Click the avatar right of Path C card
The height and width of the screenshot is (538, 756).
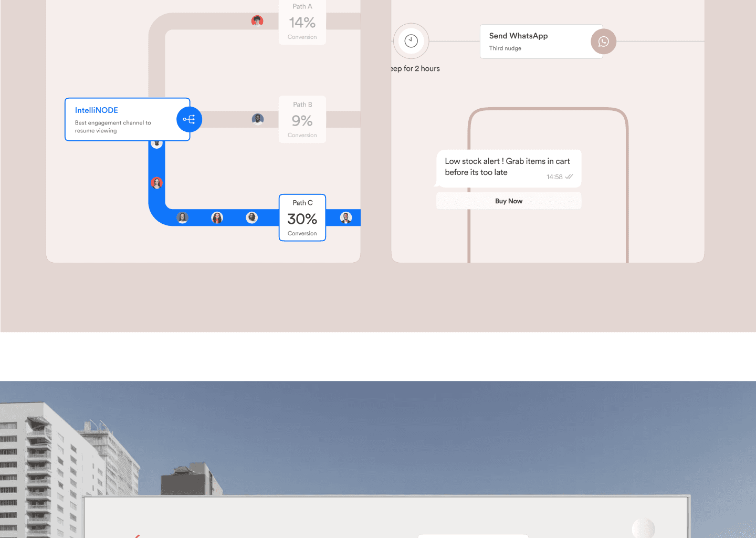click(346, 218)
